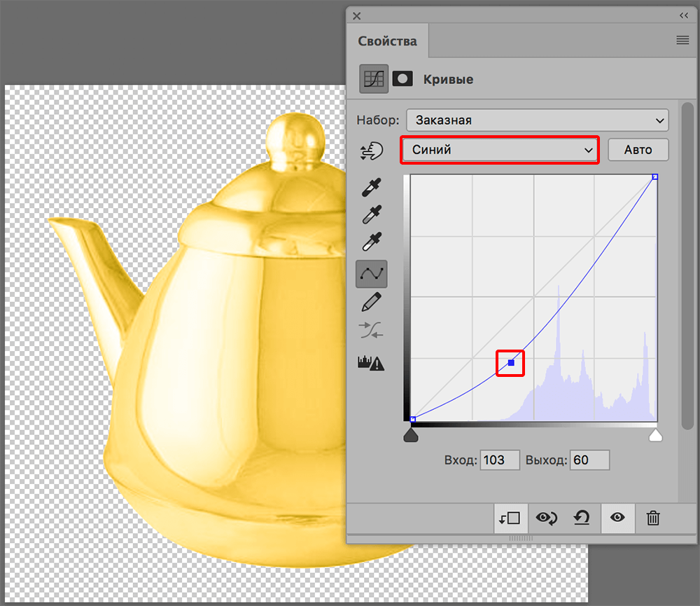Open the Набор preset dropdown
The image size is (700, 606).
(x=537, y=120)
